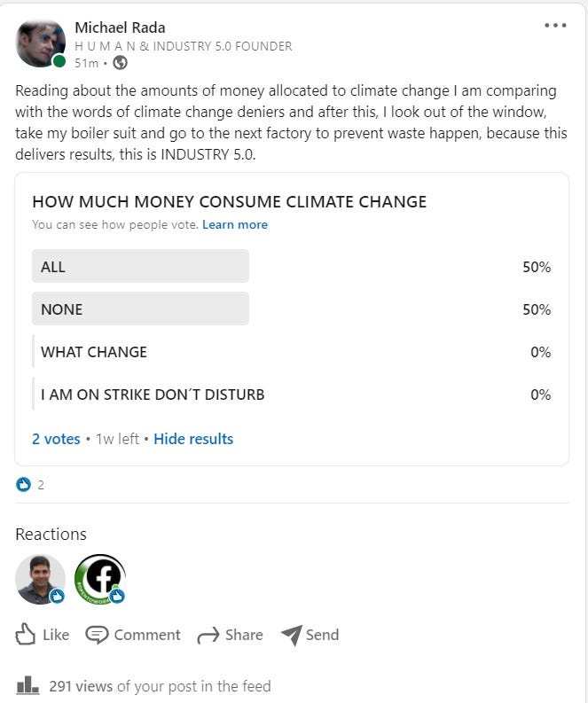Click the post views bar chart icon
This screenshot has height=703, width=588.
(x=27, y=685)
